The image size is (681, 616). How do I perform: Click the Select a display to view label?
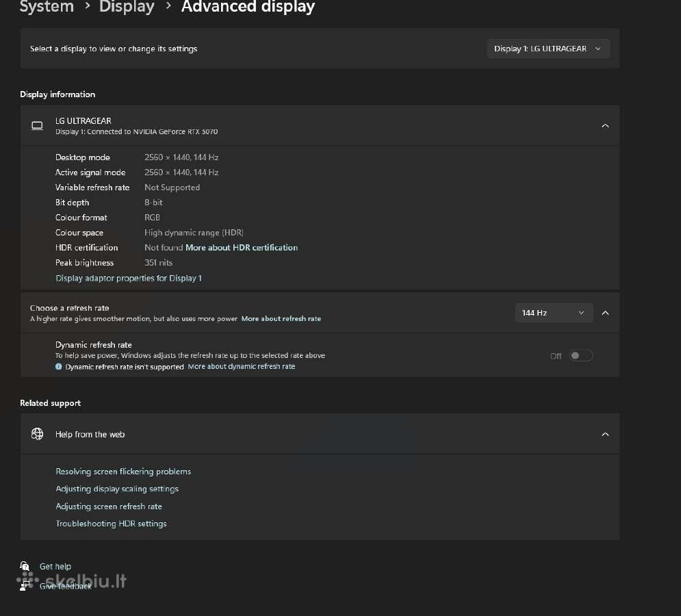pos(114,49)
